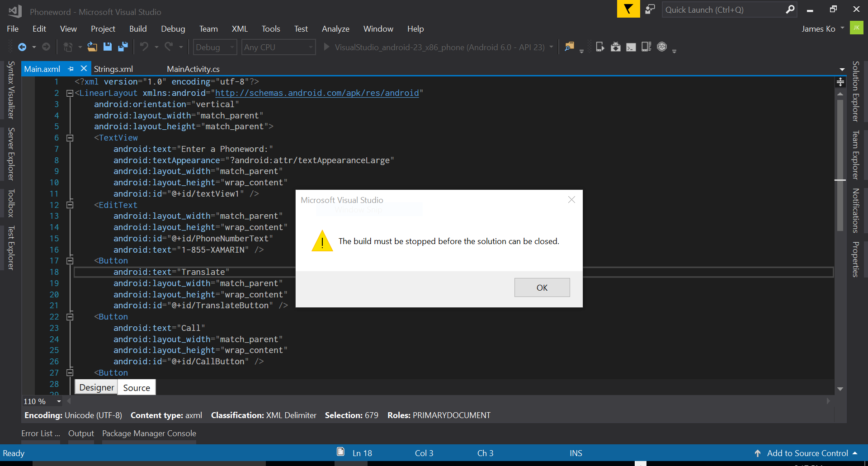Image resolution: width=868 pixels, height=466 pixels.
Task: Click the yellow notifications flag icon
Action: click(628, 9)
